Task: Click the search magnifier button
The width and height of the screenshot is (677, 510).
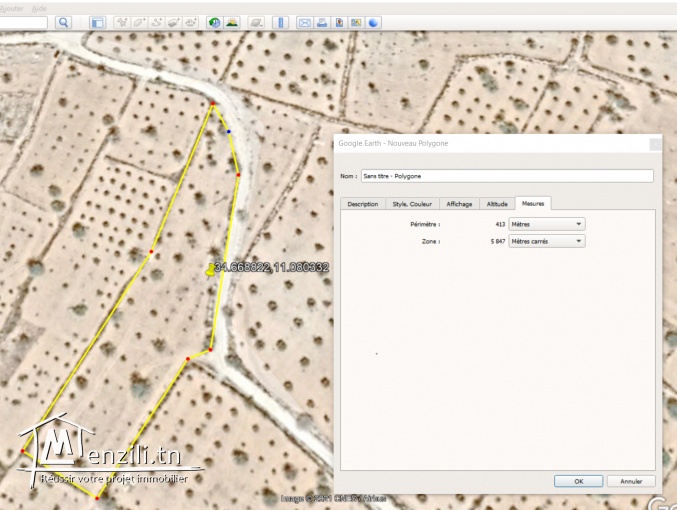Action: pos(64,21)
